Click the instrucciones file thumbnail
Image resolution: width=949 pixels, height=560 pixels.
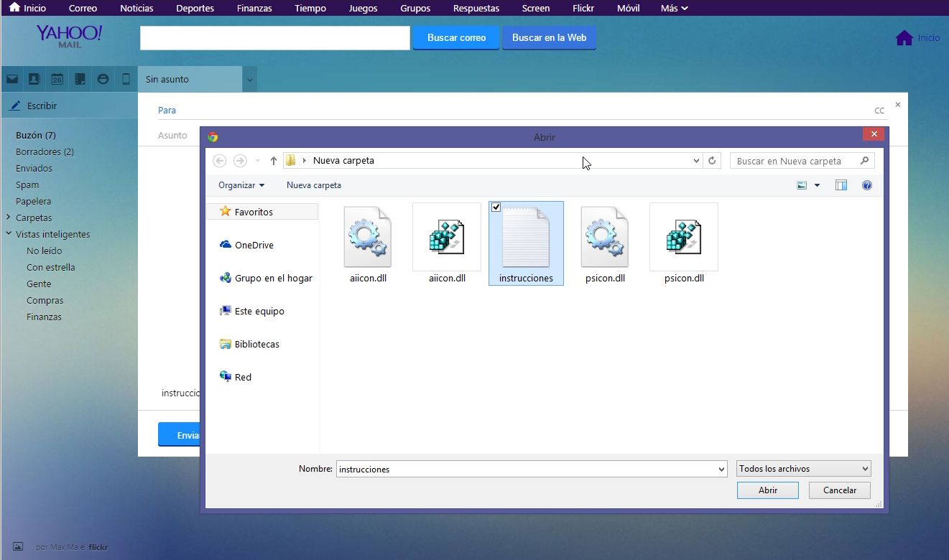tap(526, 237)
